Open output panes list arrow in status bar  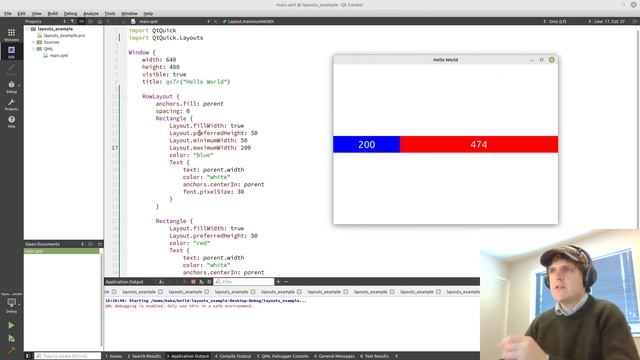pyautogui.click(x=396, y=356)
